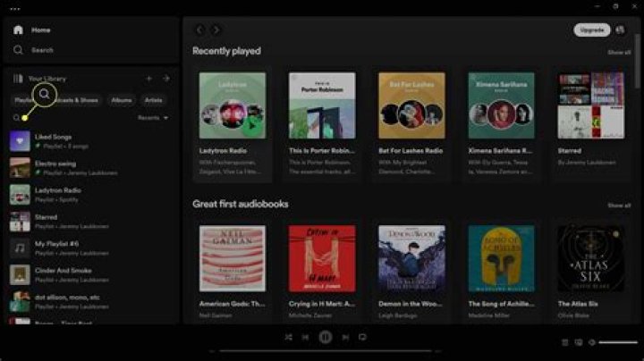Open This Is Porter Robinson card
644x361 pixels.
click(x=322, y=124)
